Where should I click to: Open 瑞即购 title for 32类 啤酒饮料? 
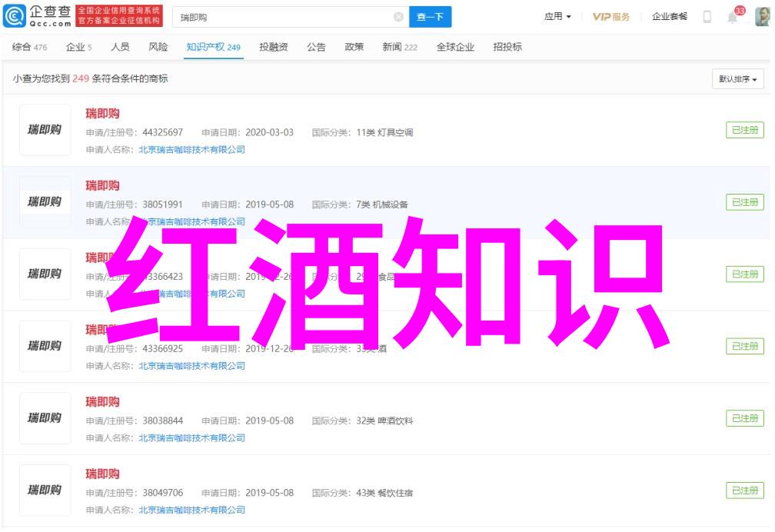pos(102,402)
